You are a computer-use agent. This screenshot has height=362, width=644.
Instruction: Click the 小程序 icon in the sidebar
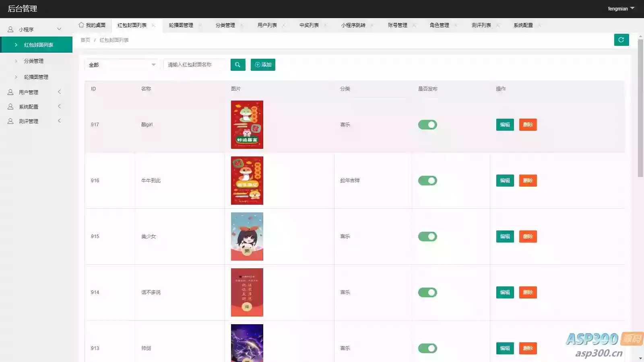click(10, 29)
